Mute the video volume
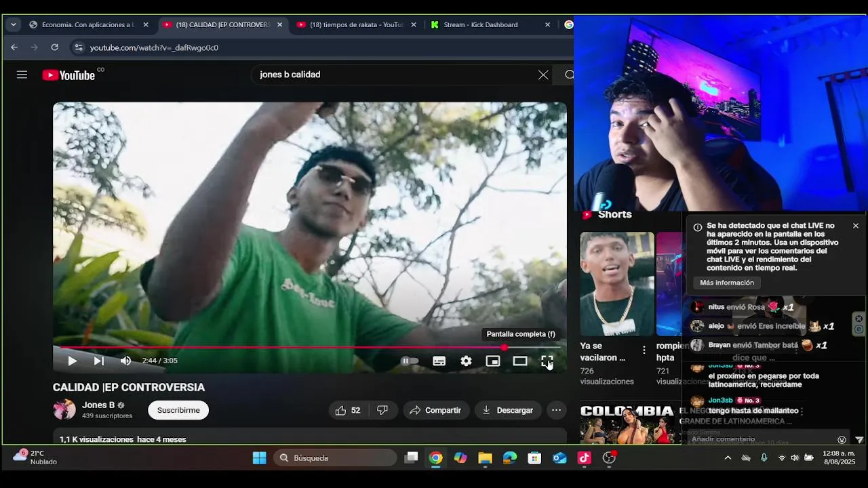The width and height of the screenshot is (868, 488). [x=125, y=361]
